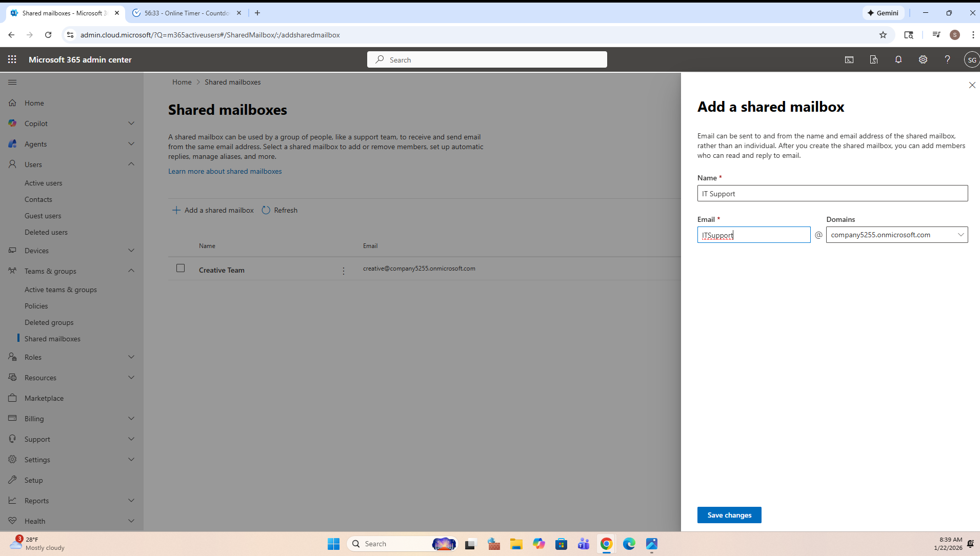
Task: Expand the Agents nav section
Action: (x=131, y=143)
